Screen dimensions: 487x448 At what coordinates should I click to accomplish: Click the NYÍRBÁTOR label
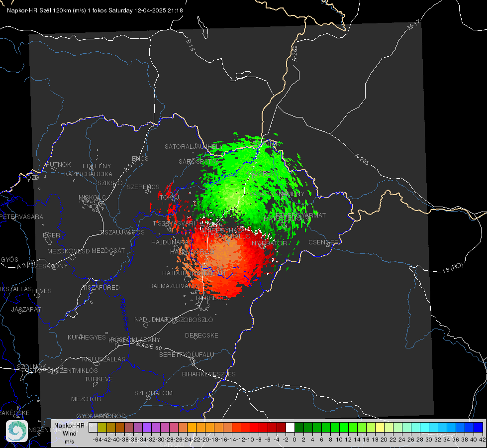coord(269,243)
